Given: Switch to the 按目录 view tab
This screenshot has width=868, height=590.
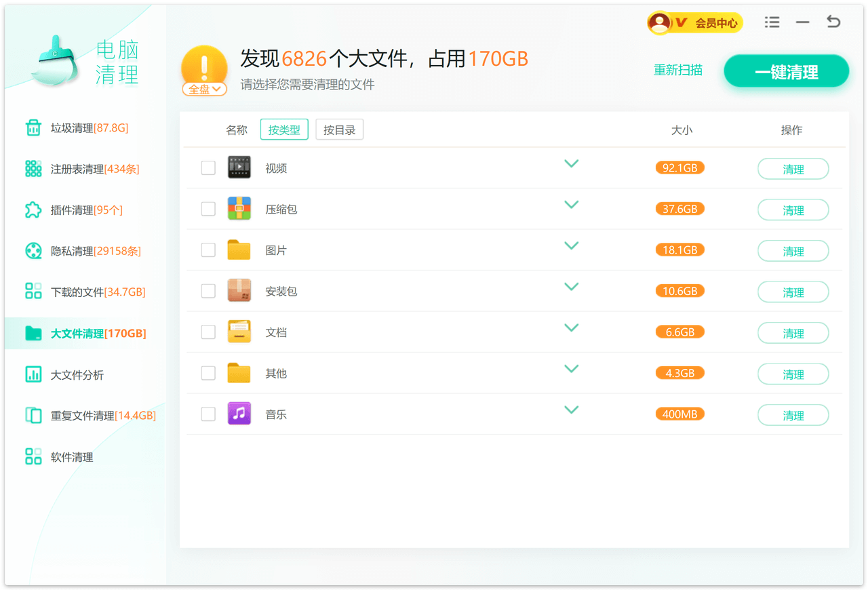Looking at the screenshot, I should tap(339, 130).
